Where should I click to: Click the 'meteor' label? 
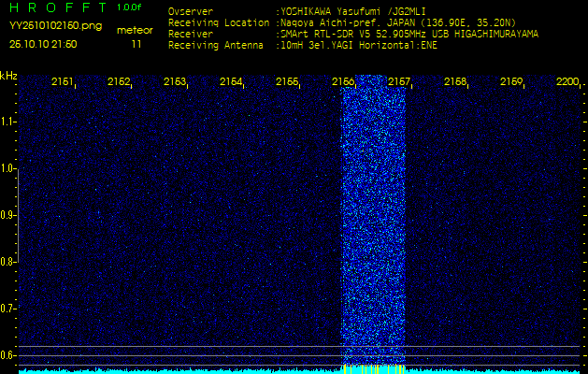(135, 31)
